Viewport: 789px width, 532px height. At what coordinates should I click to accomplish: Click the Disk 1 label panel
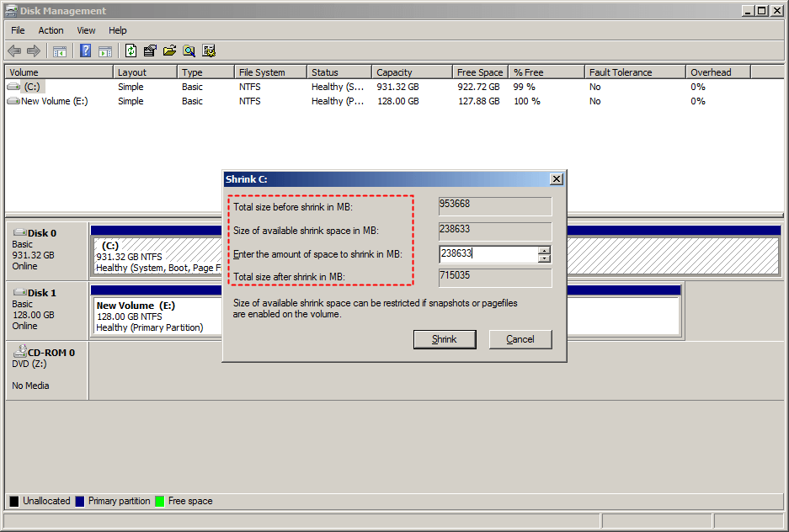point(47,311)
